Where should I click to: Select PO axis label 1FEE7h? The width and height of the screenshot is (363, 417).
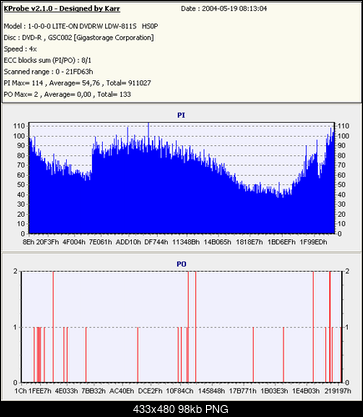pyautogui.click(x=40, y=391)
